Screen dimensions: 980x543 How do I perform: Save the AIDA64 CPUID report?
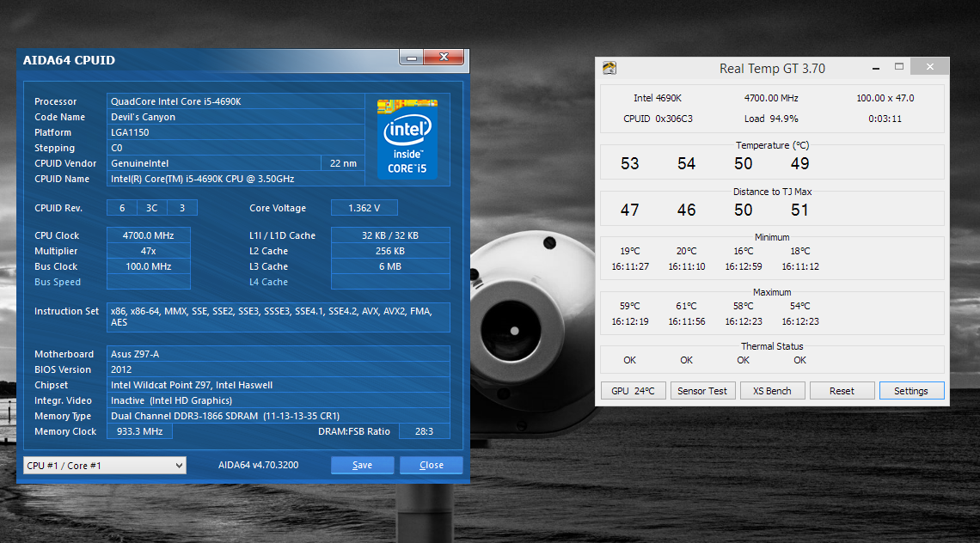[x=363, y=465]
